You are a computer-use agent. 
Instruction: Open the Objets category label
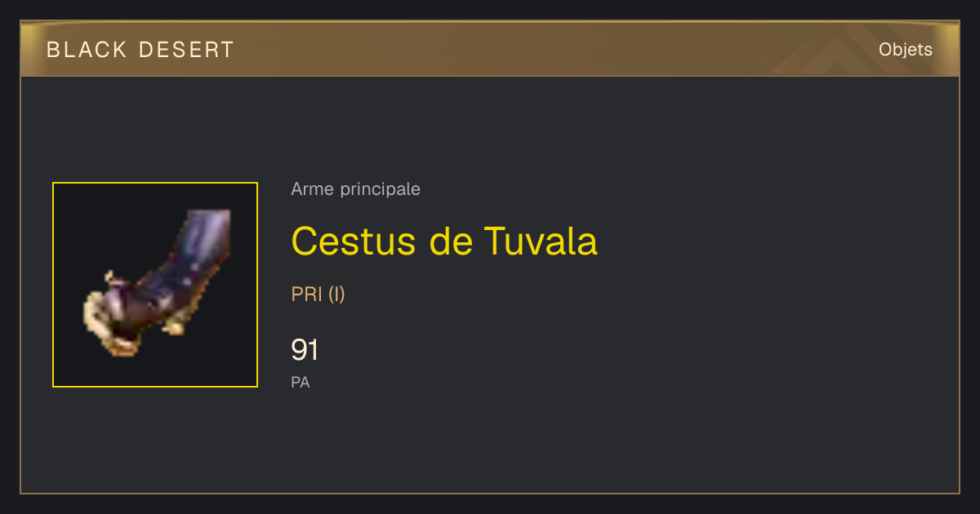pos(906,50)
